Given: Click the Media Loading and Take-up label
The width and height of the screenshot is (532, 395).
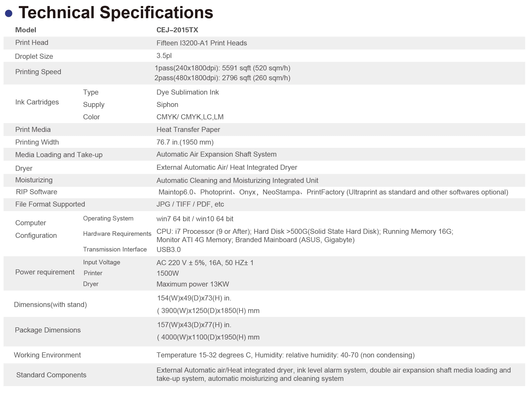Looking at the screenshot, I should (59, 155).
